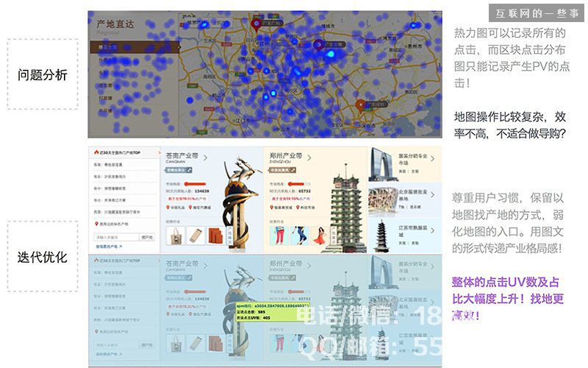Click blue tag badge under upper 苍南产业带 title

pos(179,170)
